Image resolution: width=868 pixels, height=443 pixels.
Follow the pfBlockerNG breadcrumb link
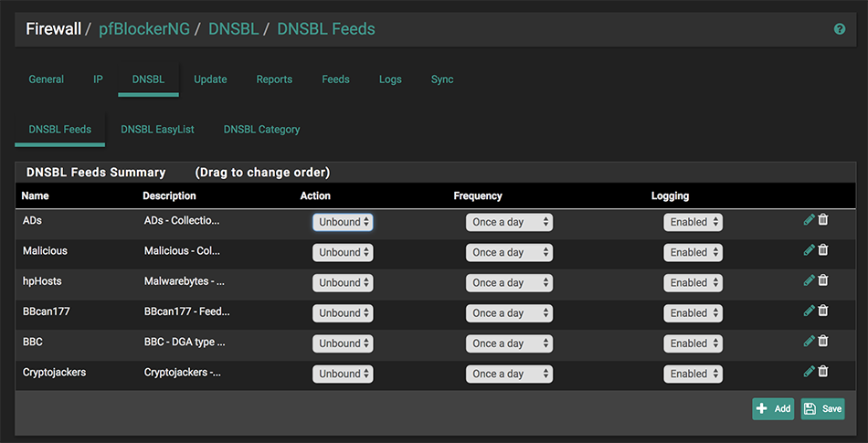pyautogui.click(x=143, y=29)
